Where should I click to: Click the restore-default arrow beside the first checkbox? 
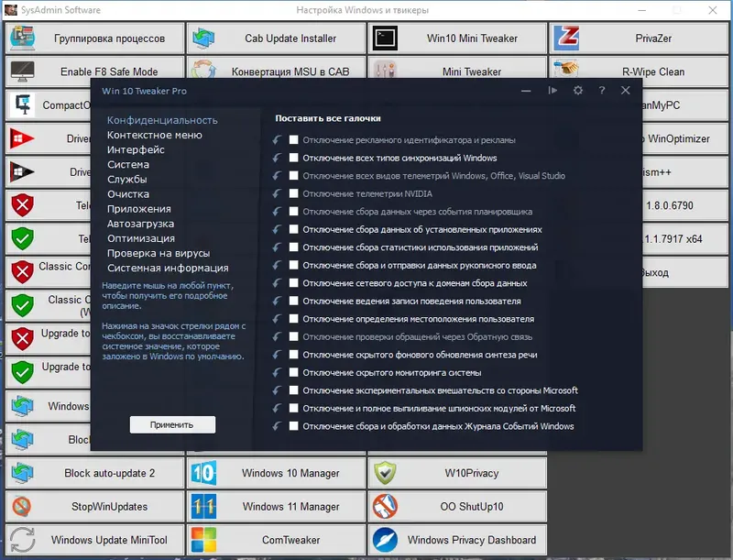pyautogui.click(x=279, y=140)
